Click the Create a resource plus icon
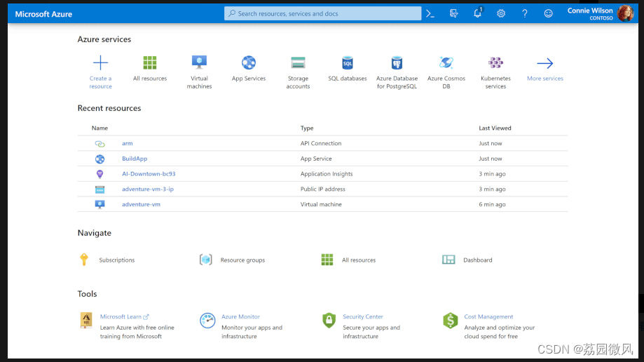The image size is (644, 362). pos(100,63)
